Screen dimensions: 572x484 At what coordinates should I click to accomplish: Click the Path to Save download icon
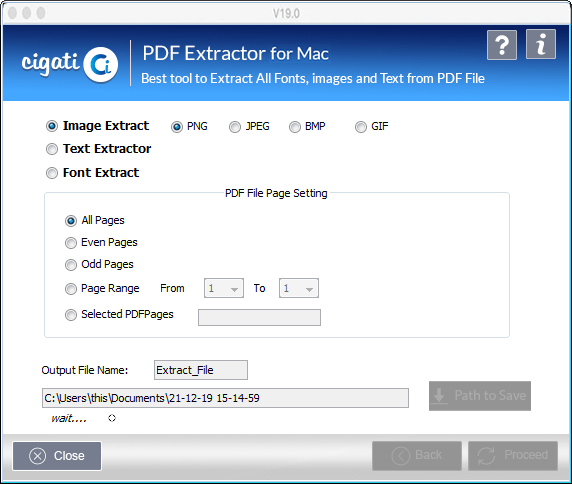pyautogui.click(x=439, y=396)
